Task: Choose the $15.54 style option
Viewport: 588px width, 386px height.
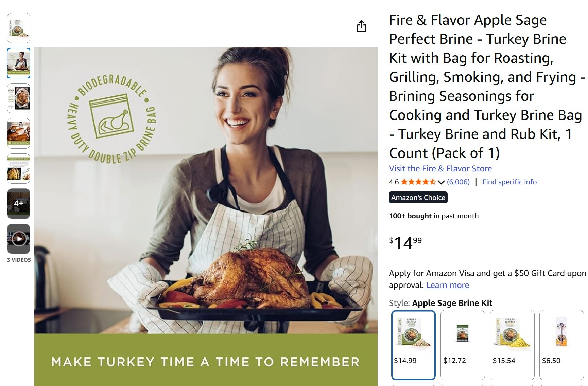Action: tap(512, 345)
